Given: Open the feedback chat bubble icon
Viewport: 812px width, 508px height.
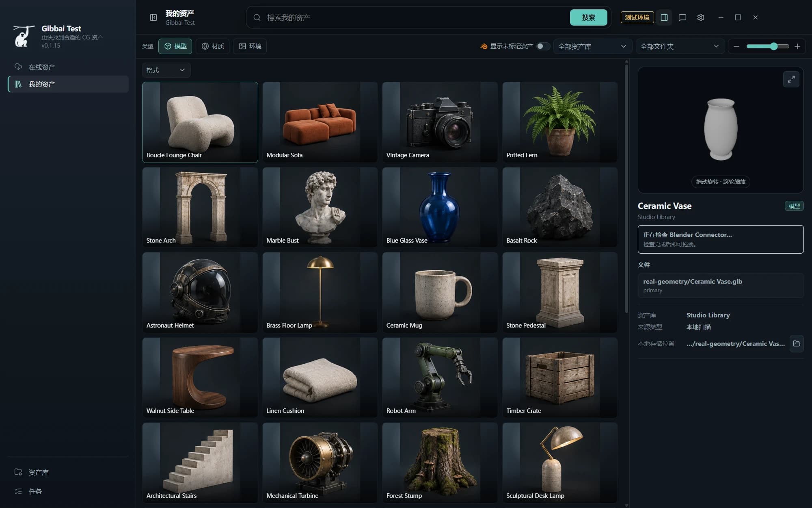Looking at the screenshot, I should [x=682, y=17].
